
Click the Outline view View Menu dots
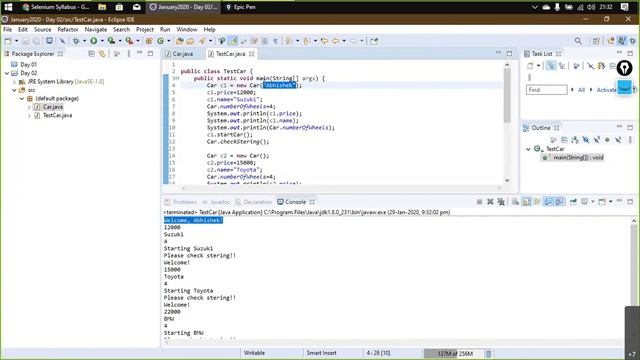pos(630,140)
